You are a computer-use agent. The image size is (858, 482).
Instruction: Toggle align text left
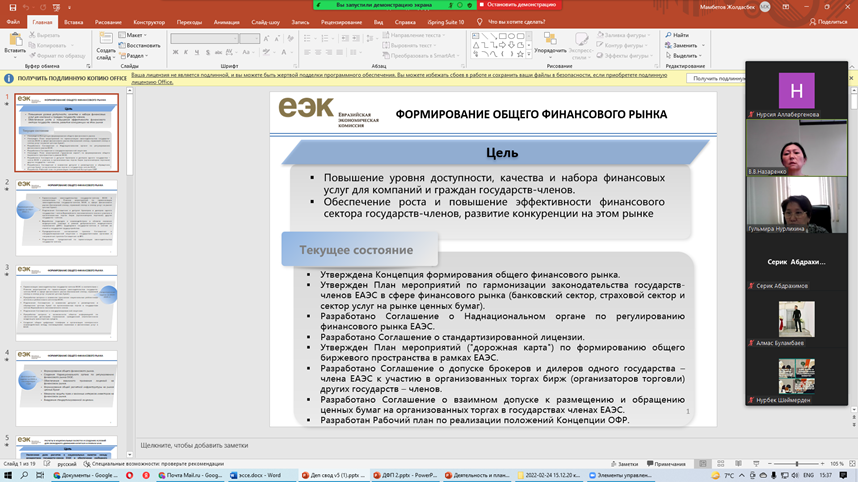(307, 53)
